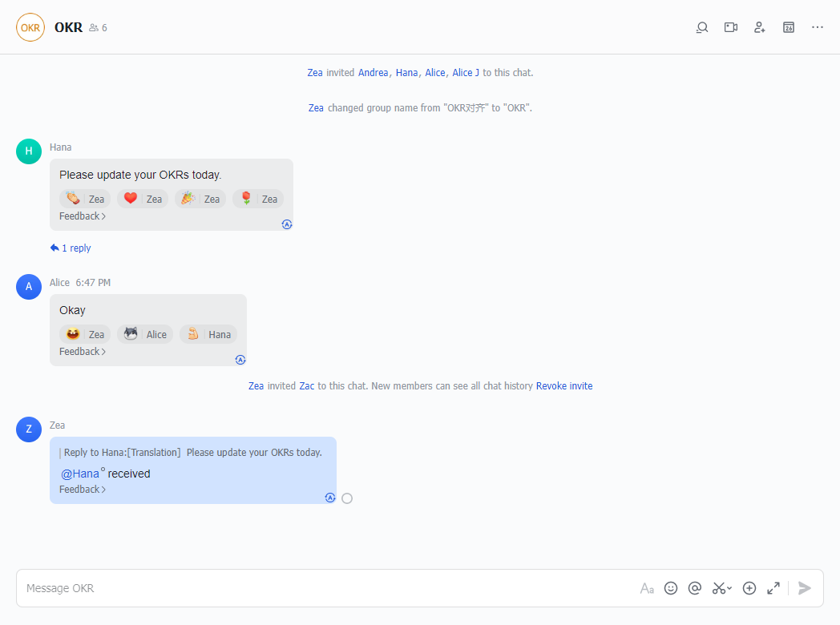The height and width of the screenshot is (625, 840).
Task: Toggle the rose reaction on Hana's message
Action: pos(258,198)
